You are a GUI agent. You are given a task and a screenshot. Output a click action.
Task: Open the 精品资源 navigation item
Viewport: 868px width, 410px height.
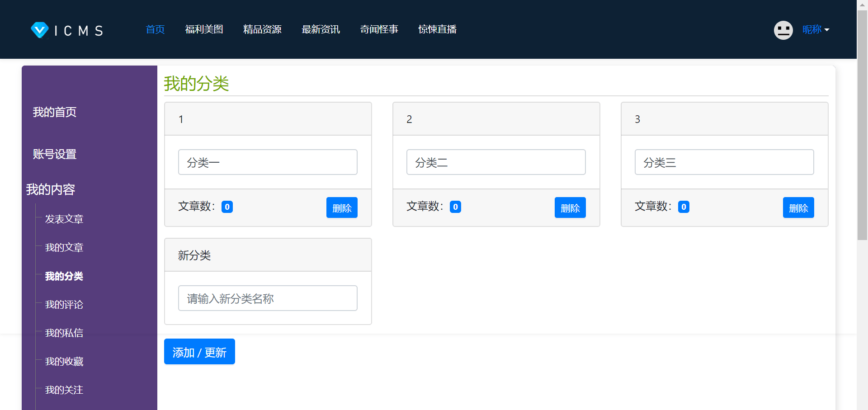(x=262, y=29)
